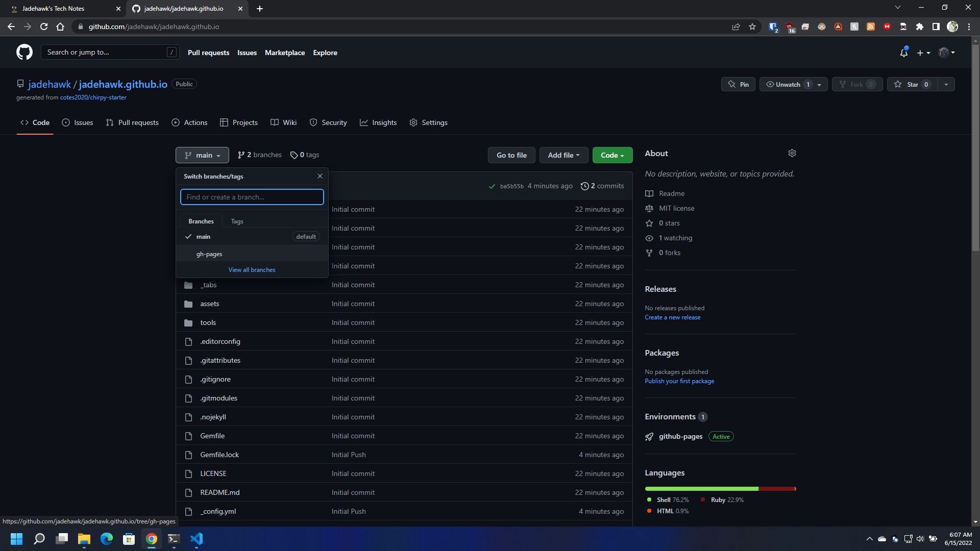
Task: Pin the jadehawk.github.io repository
Action: click(x=738, y=84)
